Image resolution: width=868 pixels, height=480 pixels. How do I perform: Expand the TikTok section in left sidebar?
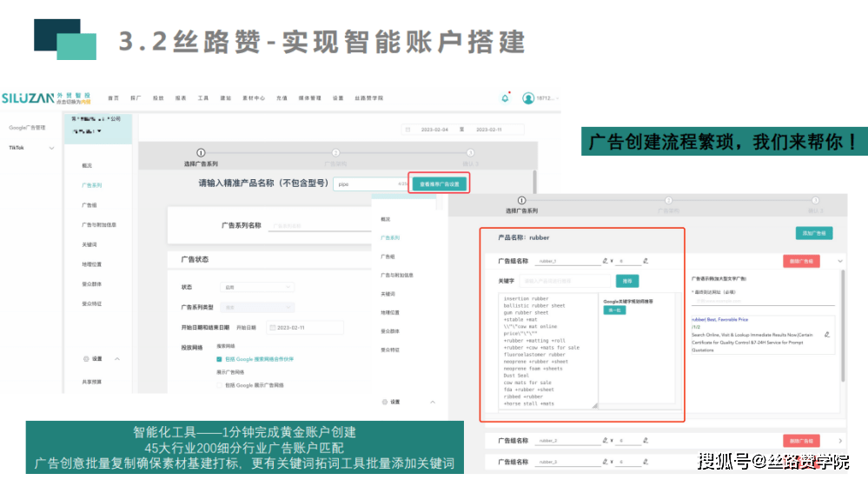tap(51, 148)
